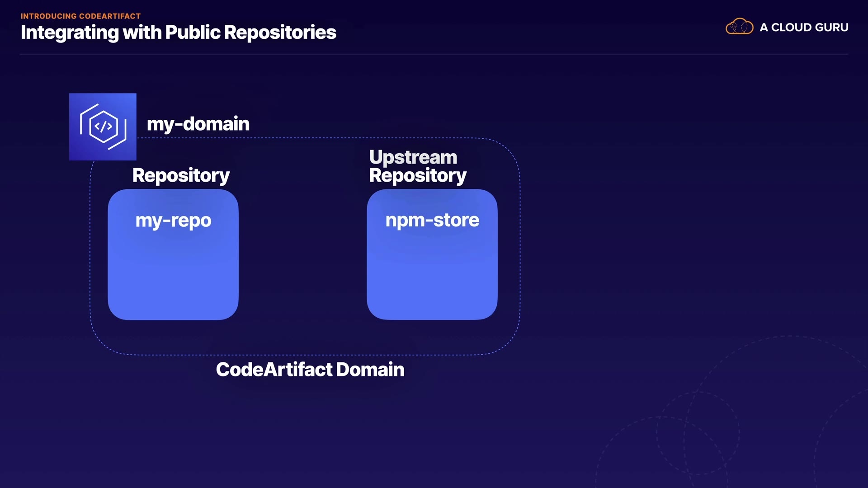This screenshot has width=868, height=488.
Task: Click the INTRODUCING CODEARTIFACT orange subtitle
Action: (x=80, y=16)
